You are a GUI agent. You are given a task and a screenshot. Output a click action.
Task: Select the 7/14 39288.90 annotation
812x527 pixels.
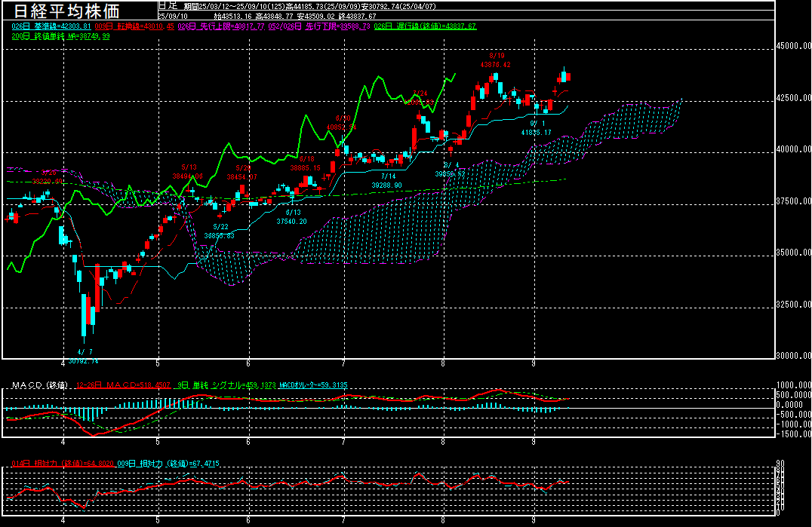387,180
